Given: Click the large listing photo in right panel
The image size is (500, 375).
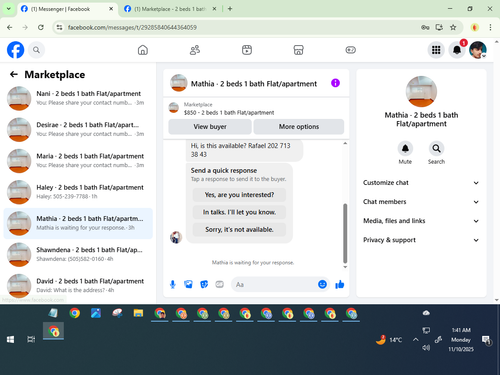Looking at the screenshot, I should [x=421, y=92].
